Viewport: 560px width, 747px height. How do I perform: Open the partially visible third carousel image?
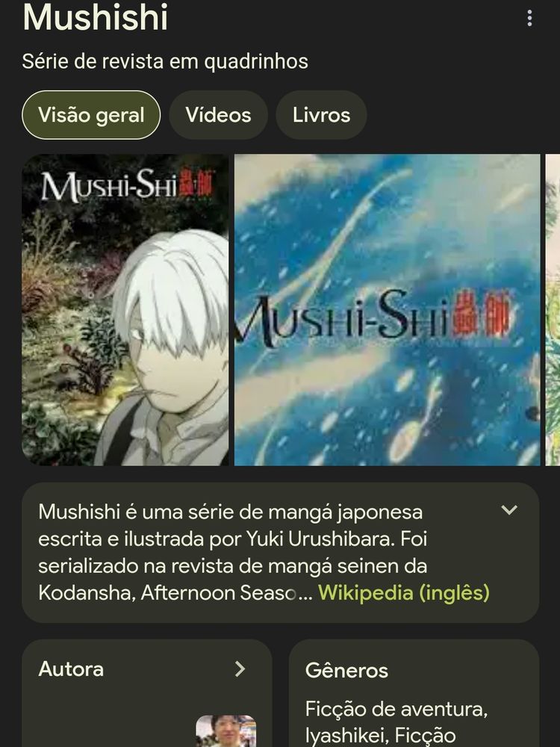coord(553,310)
